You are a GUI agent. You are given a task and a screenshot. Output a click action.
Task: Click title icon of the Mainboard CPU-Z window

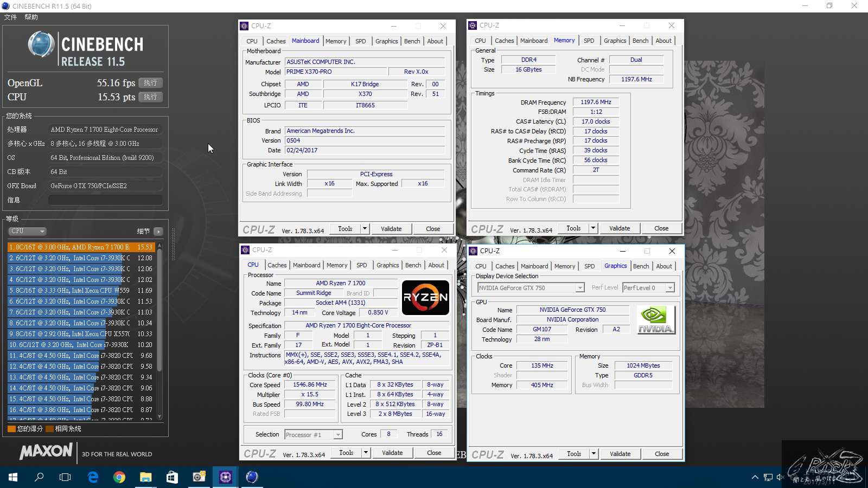(244, 26)
